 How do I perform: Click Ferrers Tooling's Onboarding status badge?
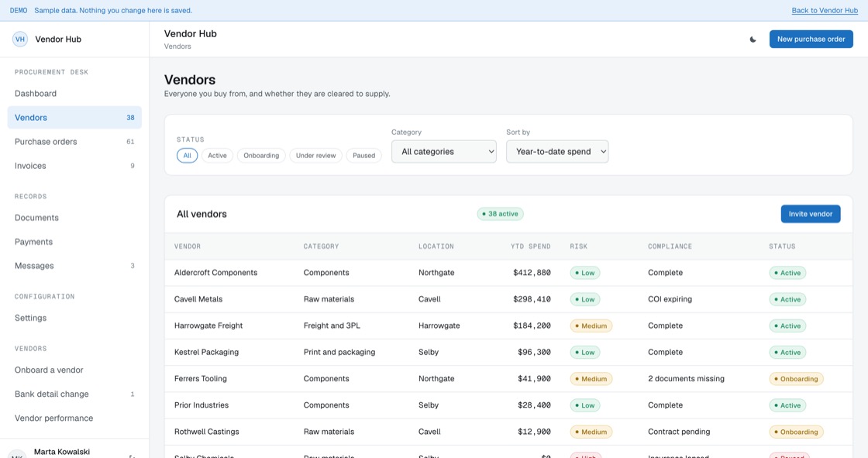[796, 379]
